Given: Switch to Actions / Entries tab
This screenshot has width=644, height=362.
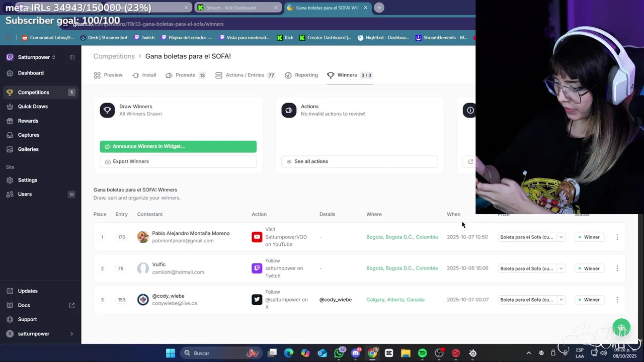Looking at the screenshot, I should click(245, 75).
